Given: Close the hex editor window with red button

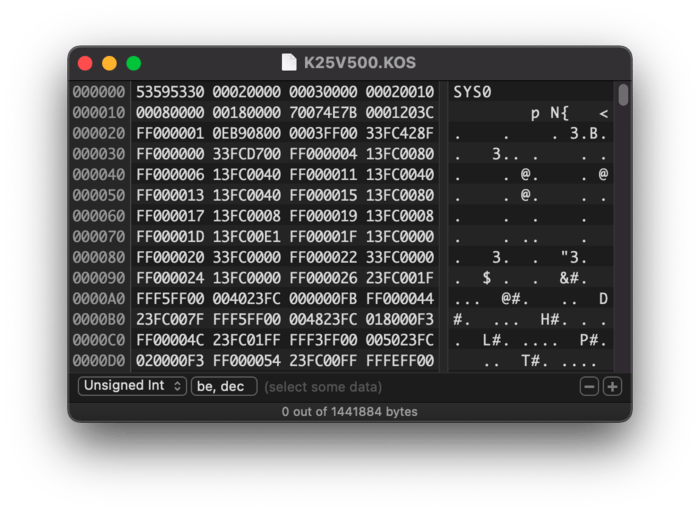Looking at the screenshot, I should [x=85, y=63].
